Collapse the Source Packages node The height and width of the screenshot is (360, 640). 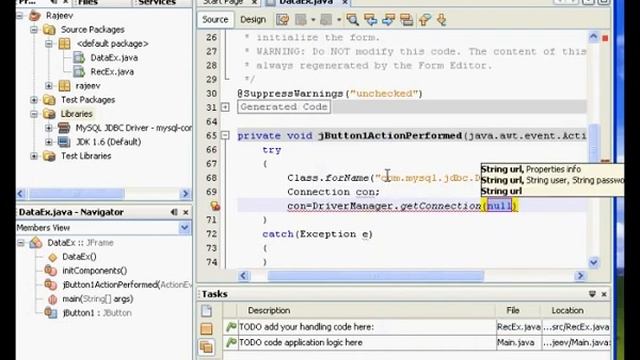tap(34, 30)
